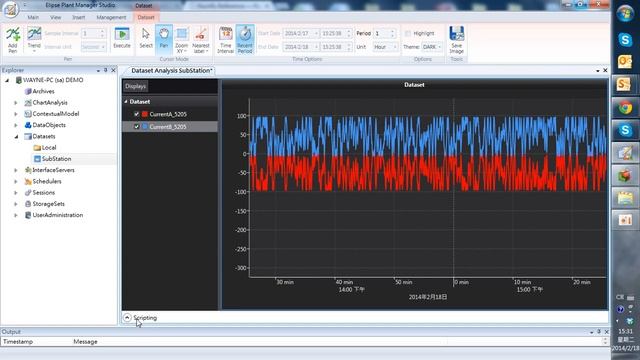Activate the Pan cursor tool

tap(164, 38)
